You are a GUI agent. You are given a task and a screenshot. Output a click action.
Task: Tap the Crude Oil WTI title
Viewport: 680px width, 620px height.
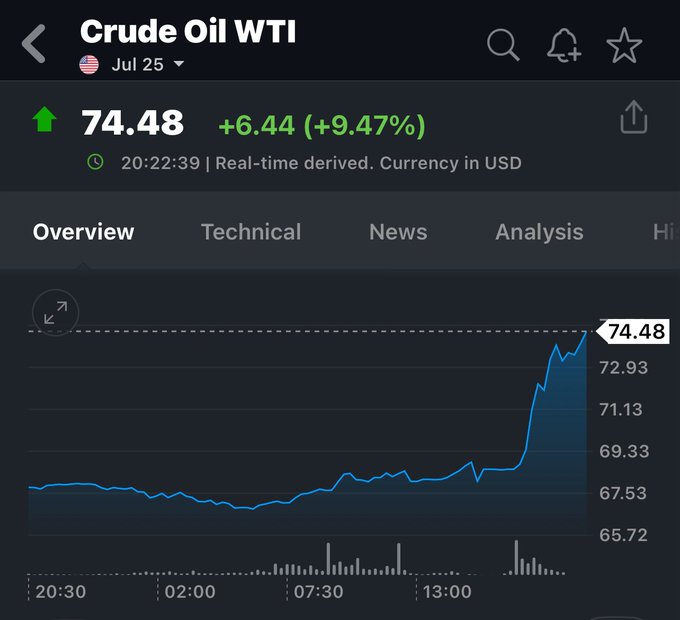click(x=188, y=31)
